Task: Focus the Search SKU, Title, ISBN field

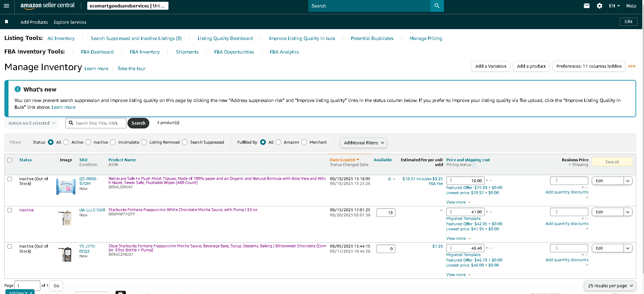Action: [x=96, y=123]
